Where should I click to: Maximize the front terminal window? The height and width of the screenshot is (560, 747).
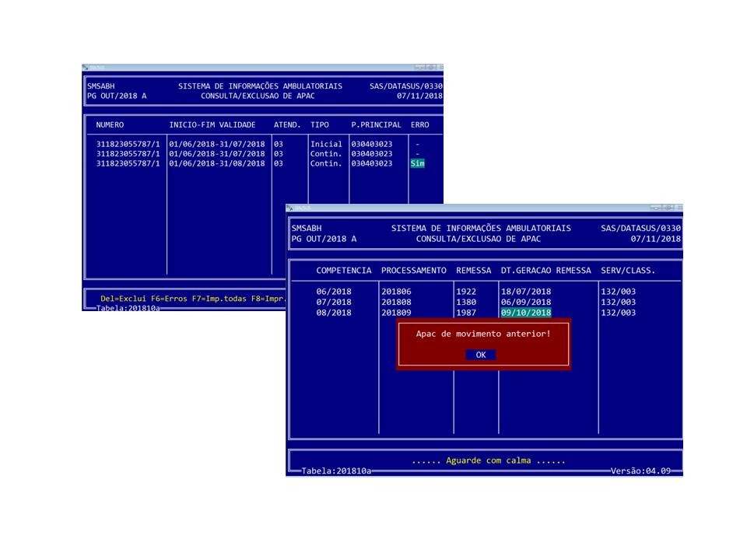(668, 208)
